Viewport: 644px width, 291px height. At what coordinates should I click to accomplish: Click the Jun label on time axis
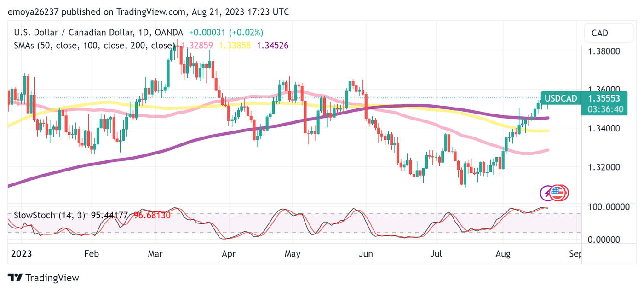[x=365, y=254]
